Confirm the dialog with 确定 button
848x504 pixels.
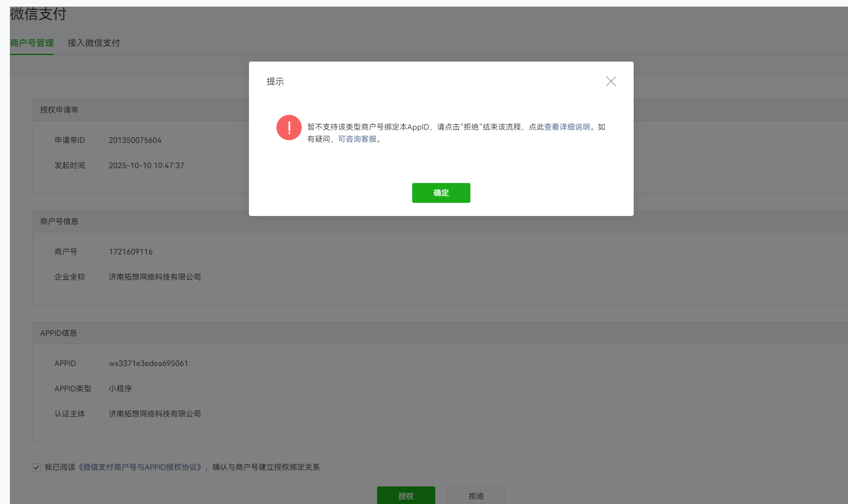coord(441,193)
